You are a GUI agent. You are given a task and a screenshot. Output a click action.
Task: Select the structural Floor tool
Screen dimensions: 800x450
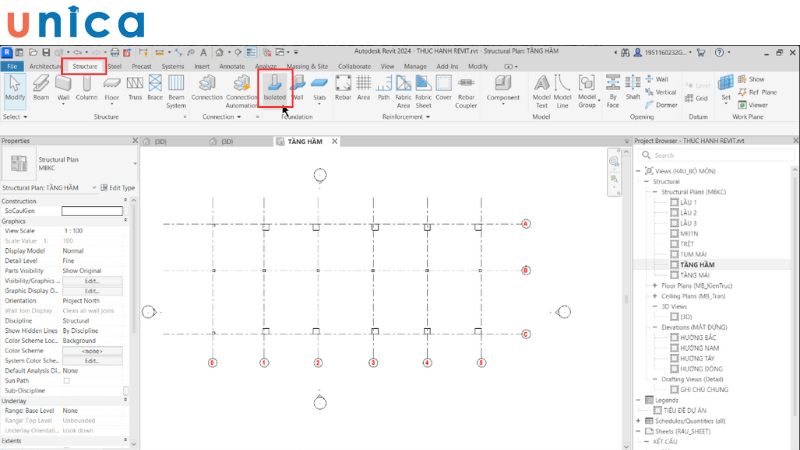(x=112, y=88)
